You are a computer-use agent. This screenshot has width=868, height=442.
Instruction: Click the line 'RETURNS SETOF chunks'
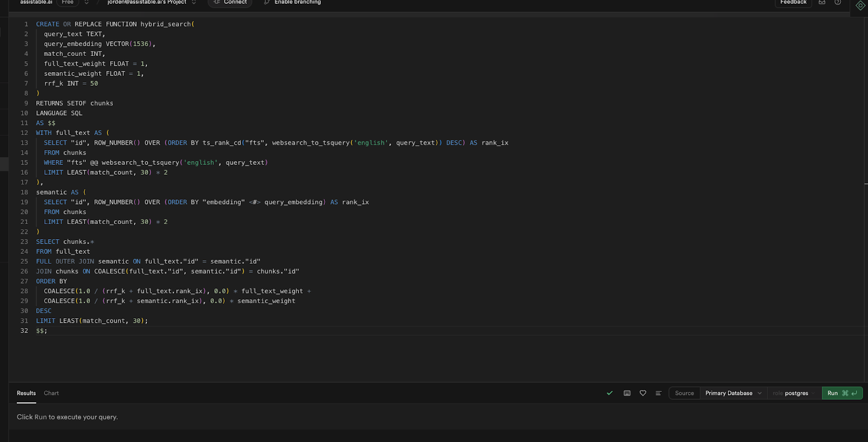click(74, 104)
